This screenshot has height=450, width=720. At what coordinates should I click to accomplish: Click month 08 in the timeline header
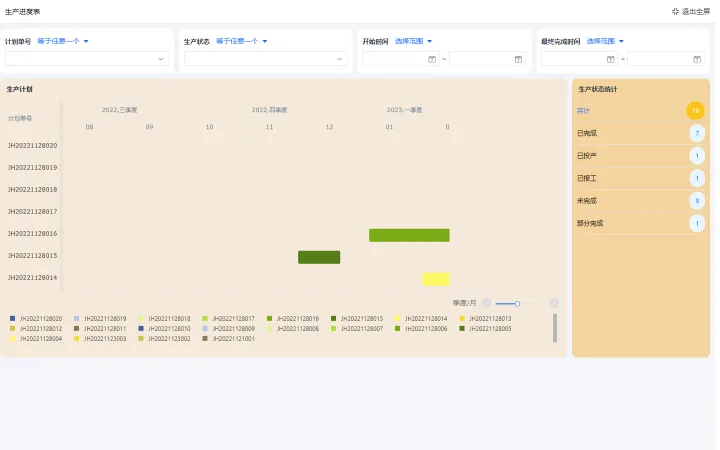click(x=90, y=127)
